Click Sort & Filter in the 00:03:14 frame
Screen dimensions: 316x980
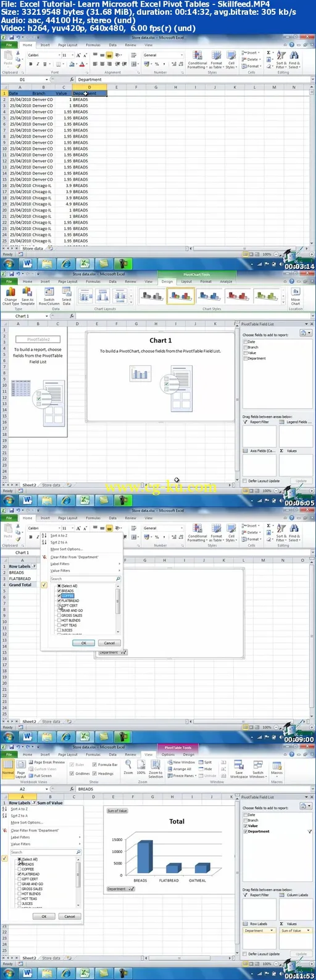click(x=281, y=59)
